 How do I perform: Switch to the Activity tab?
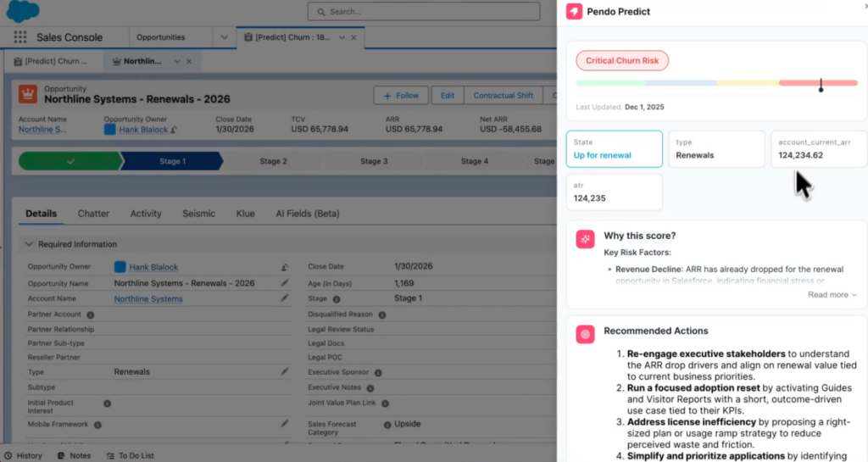tap(146, 214)
